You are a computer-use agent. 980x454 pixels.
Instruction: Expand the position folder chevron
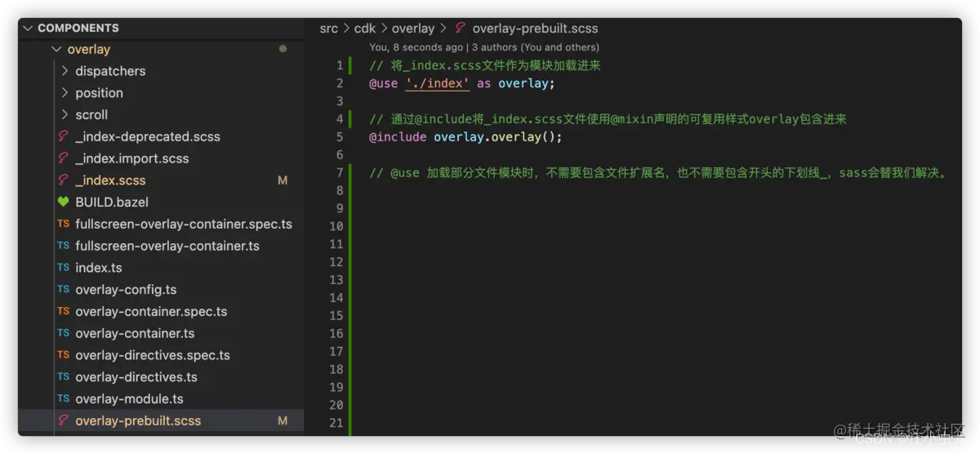click(65, 93)
